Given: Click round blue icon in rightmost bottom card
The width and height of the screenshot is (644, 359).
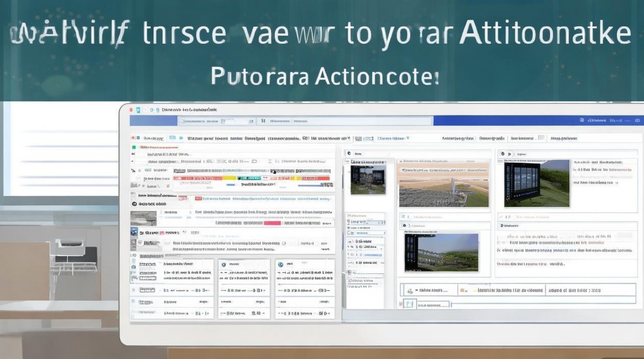Looking at the screenshot, I should point(281,264).
